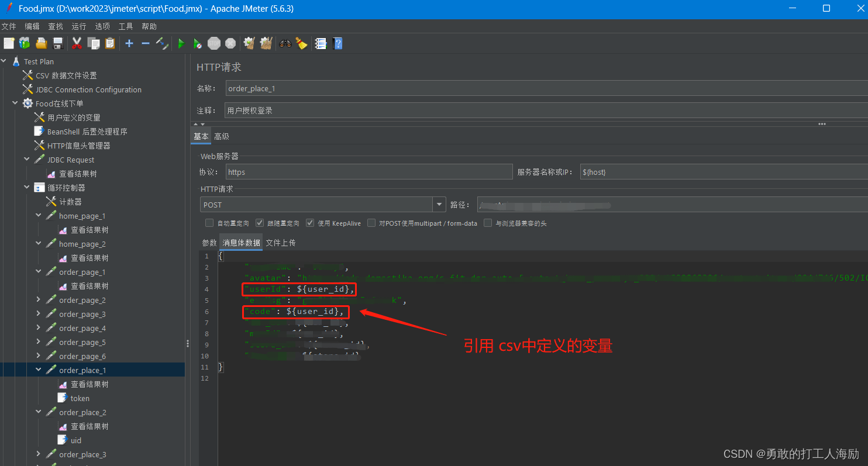Select BeanShell 后置处理程序 element
868x466 pixels.
(81, 132)
